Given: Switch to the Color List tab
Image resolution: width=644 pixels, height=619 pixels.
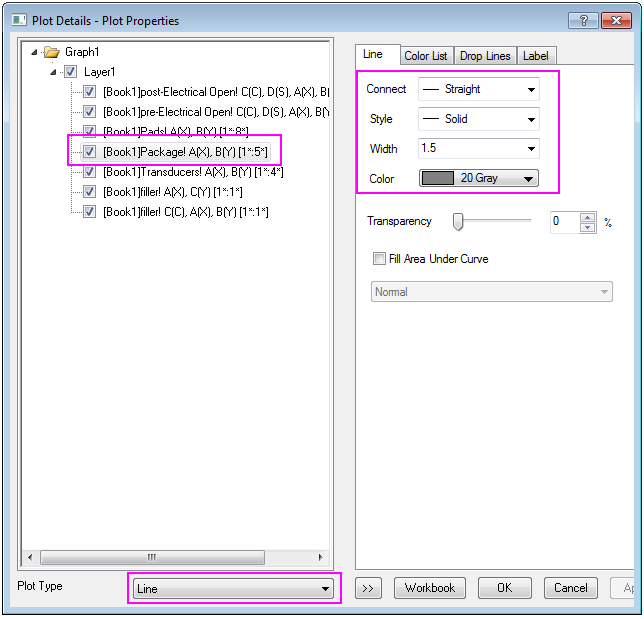Looking at the screenshot, I should pos(426,56).
